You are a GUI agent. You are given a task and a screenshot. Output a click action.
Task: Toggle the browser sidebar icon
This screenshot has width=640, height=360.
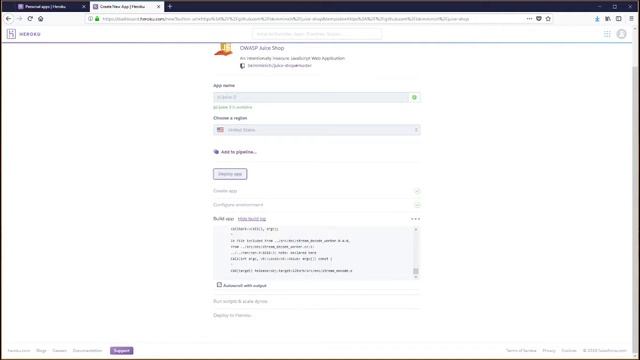pyautogui.click(x=619, y=19)
